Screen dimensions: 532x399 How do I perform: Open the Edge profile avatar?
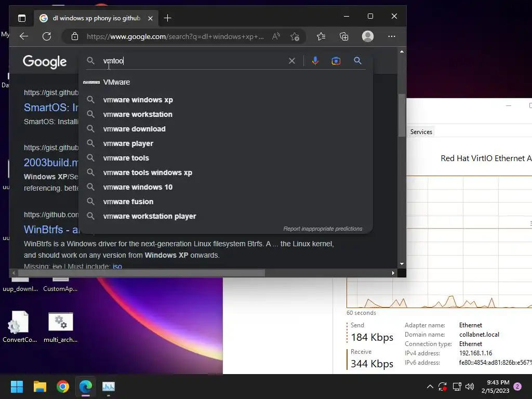coord(368,36)
